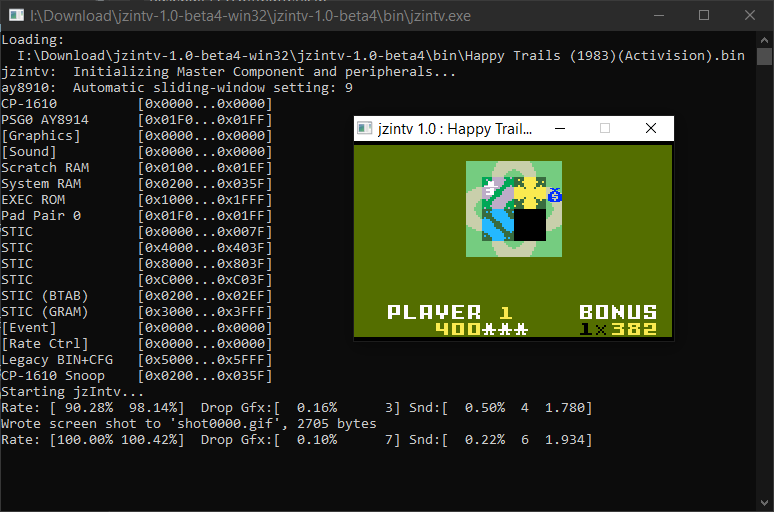Click the 'CP-1610' row without Snoop in console

pos(137,104)
